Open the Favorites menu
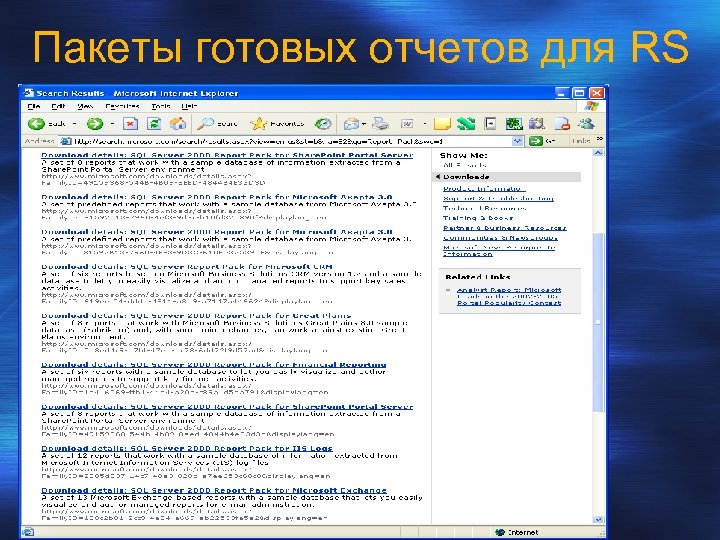 (x=122, y=106)
